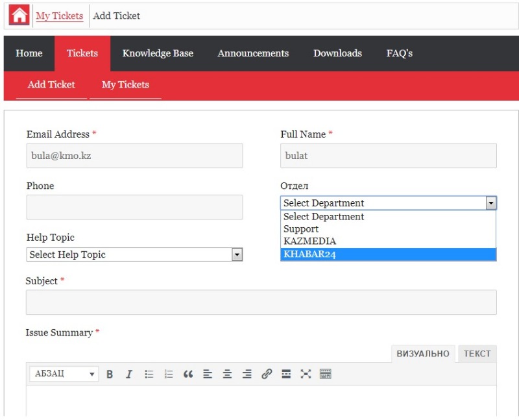Open the Select Help Topic dropdown
This screenshot has height=420, width=519.
click(x=134, y=255)
